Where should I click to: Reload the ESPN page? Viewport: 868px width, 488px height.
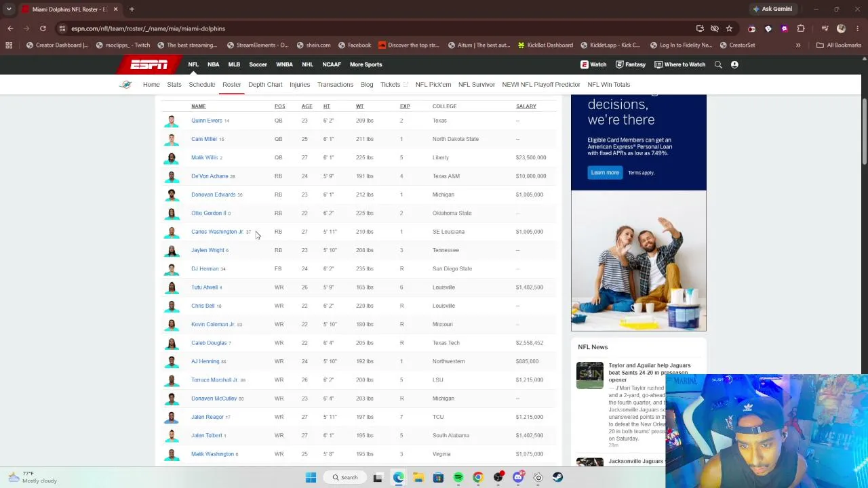43,28
